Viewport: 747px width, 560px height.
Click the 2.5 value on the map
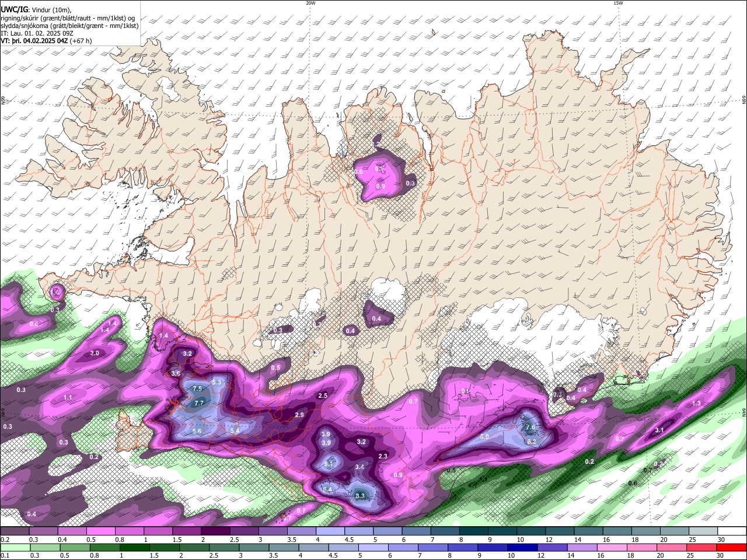pos(322,395)
